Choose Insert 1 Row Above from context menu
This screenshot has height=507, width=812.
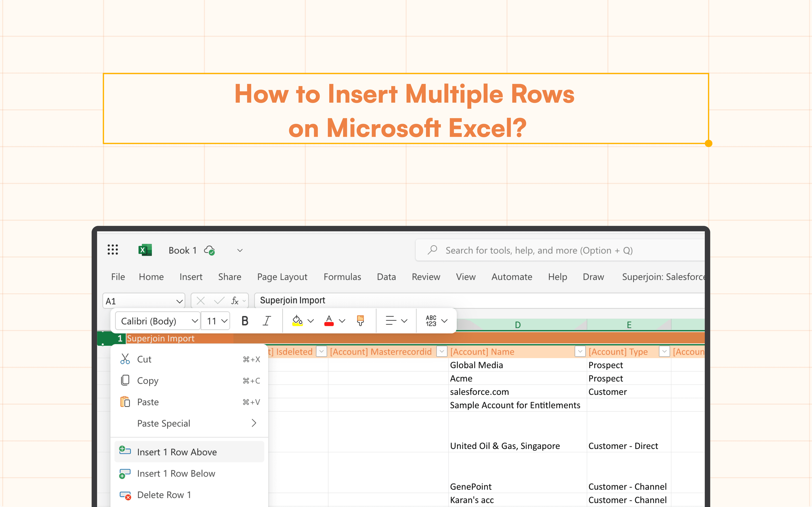(177, 452)
